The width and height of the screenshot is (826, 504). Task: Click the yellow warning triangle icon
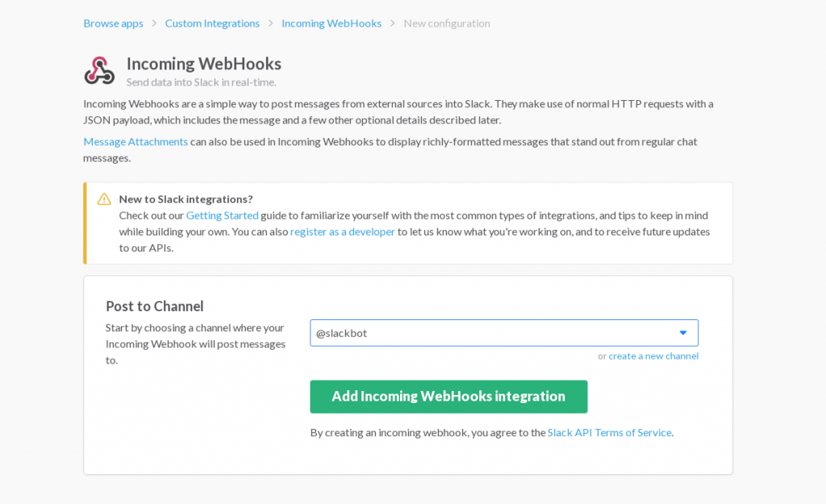104,199
